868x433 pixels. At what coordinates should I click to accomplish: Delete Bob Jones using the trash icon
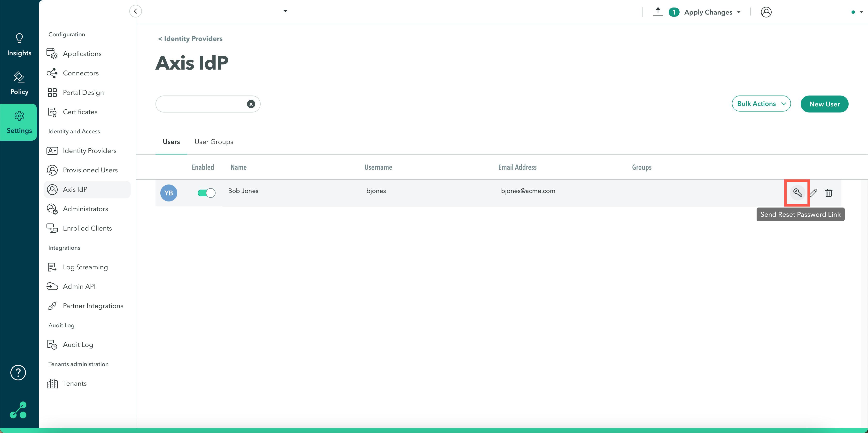pos(829,192)
